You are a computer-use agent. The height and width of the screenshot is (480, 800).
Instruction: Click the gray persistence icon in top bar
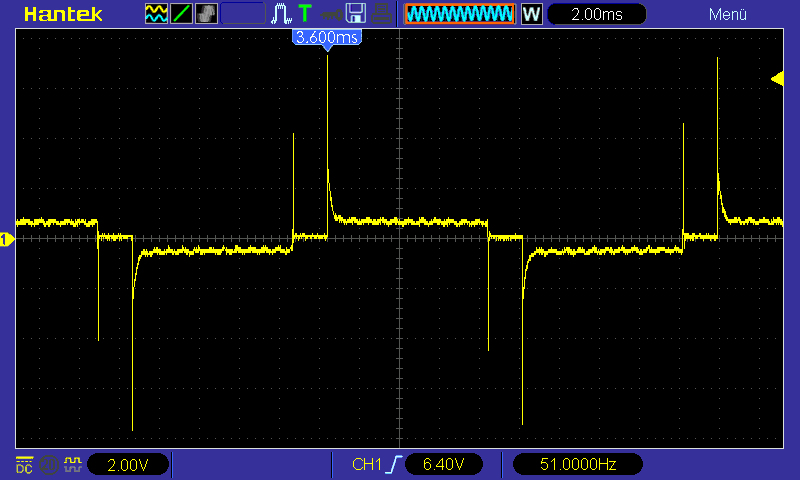tap(206, 14)
